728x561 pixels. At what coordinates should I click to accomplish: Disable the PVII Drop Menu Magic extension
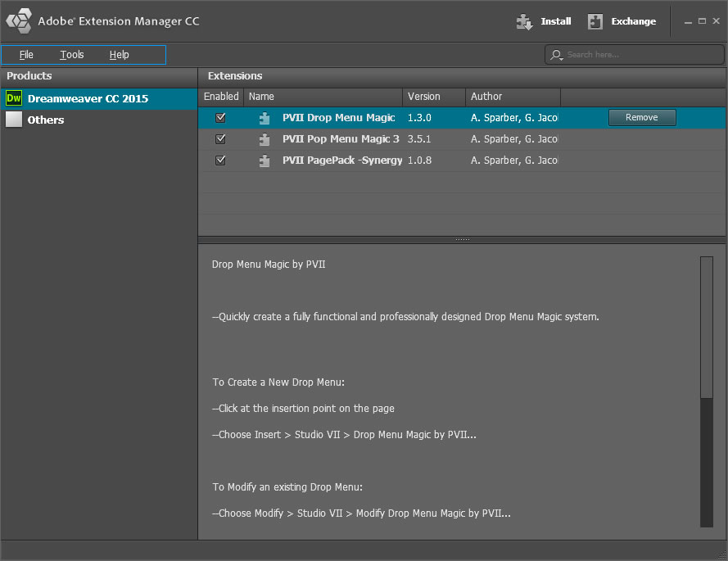pyautogui.click(x=220, y=118)
